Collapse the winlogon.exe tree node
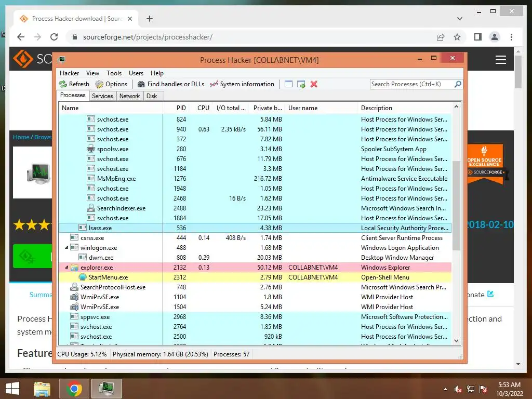 (x=66, y=248)
